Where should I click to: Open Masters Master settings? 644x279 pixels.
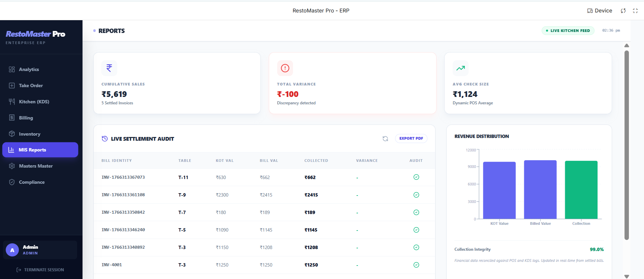tap(36, 166)
